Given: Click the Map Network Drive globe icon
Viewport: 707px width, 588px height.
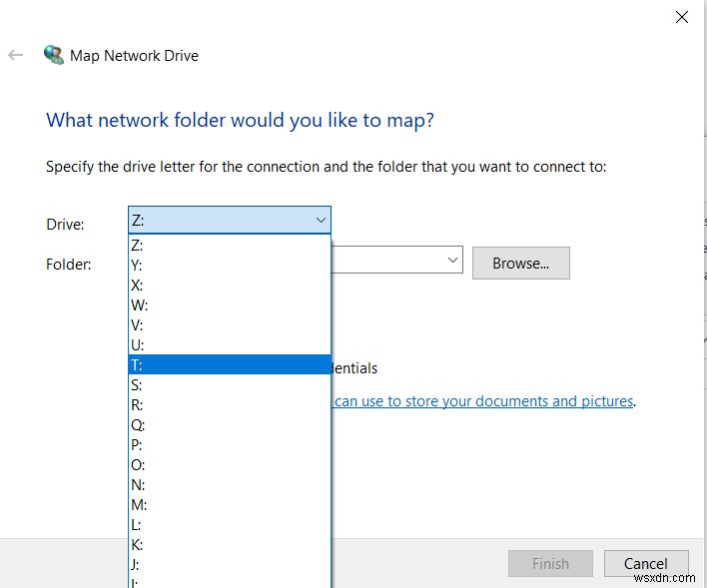Looking at the screenshot, I should [x=53, y=55].
